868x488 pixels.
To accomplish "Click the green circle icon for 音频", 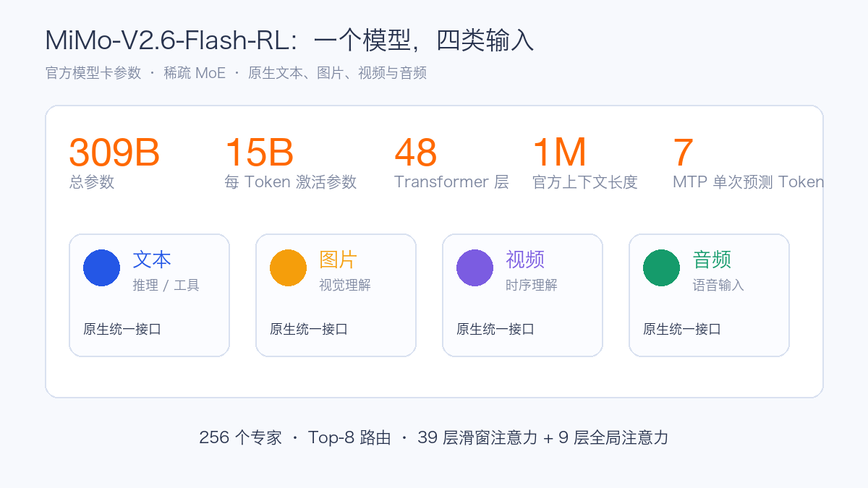I will [661, 267].
